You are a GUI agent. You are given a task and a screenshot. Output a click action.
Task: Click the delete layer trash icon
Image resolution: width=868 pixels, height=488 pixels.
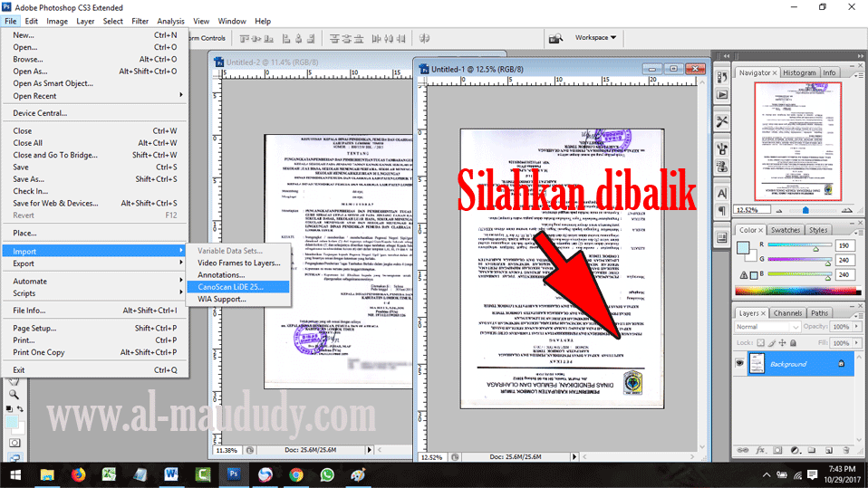846,450
